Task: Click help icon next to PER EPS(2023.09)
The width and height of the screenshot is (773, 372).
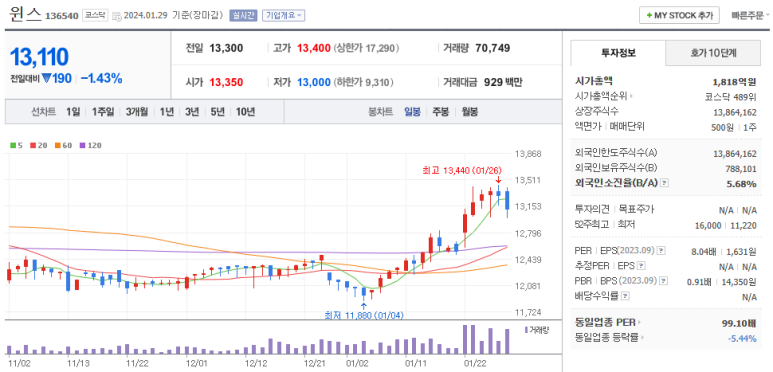Action: tap(661, 251)
